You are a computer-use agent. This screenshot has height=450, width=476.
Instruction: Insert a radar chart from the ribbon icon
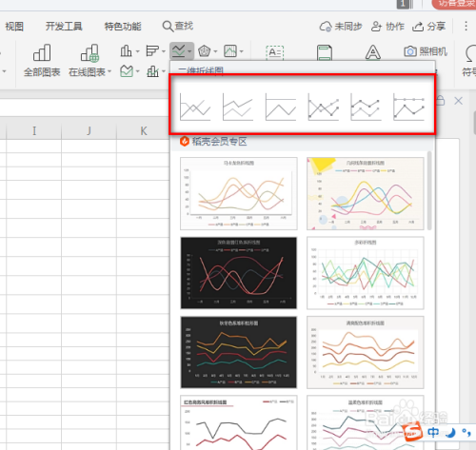point(205,50)
